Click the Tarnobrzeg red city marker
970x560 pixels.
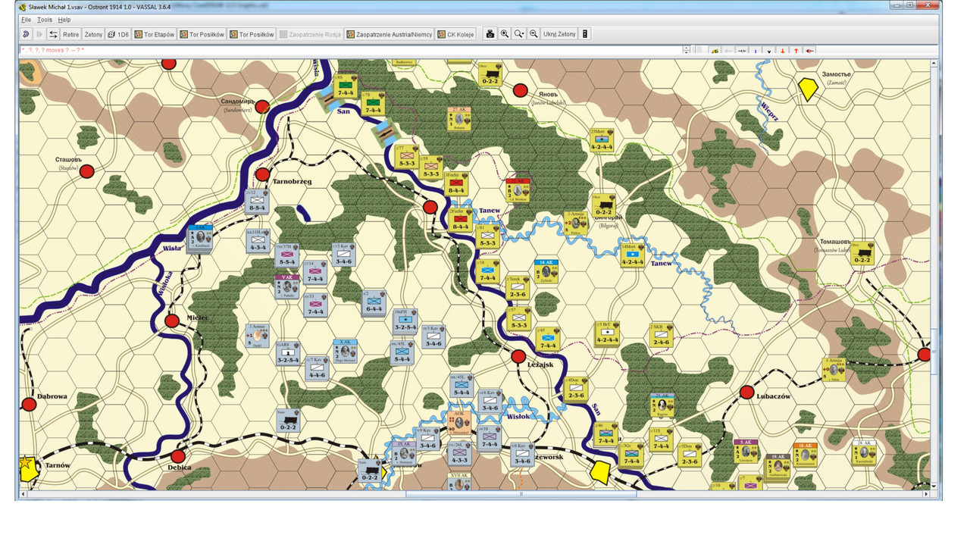(262, 174)
